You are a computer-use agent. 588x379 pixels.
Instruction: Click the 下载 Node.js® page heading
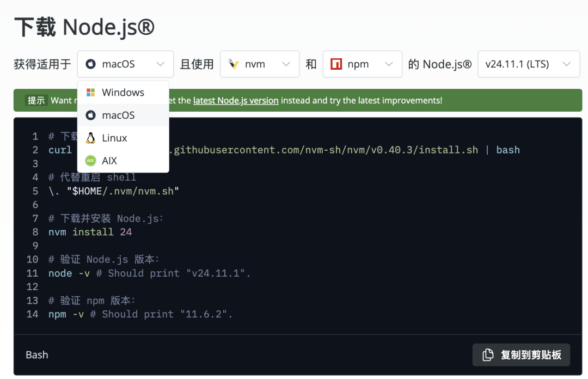tap(84, 27)
